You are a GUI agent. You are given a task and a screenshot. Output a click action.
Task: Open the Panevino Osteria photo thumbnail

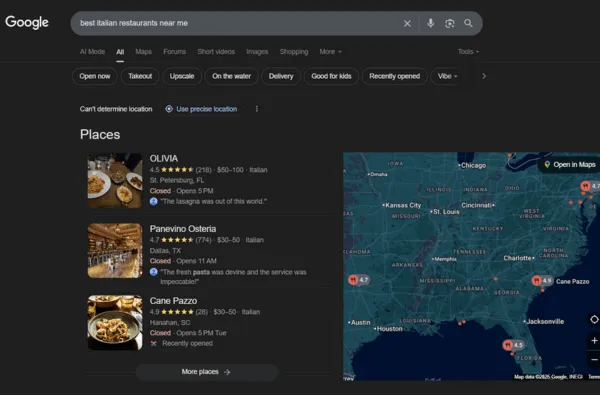coord(114,250)
